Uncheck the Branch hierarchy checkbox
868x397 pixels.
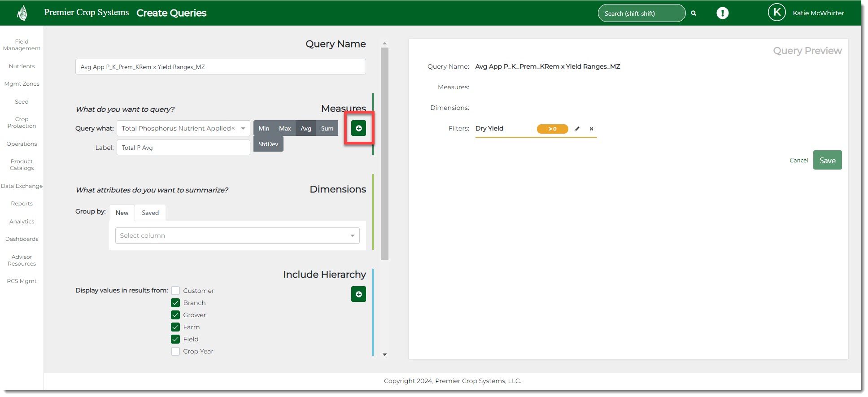(x=175, y=303)
